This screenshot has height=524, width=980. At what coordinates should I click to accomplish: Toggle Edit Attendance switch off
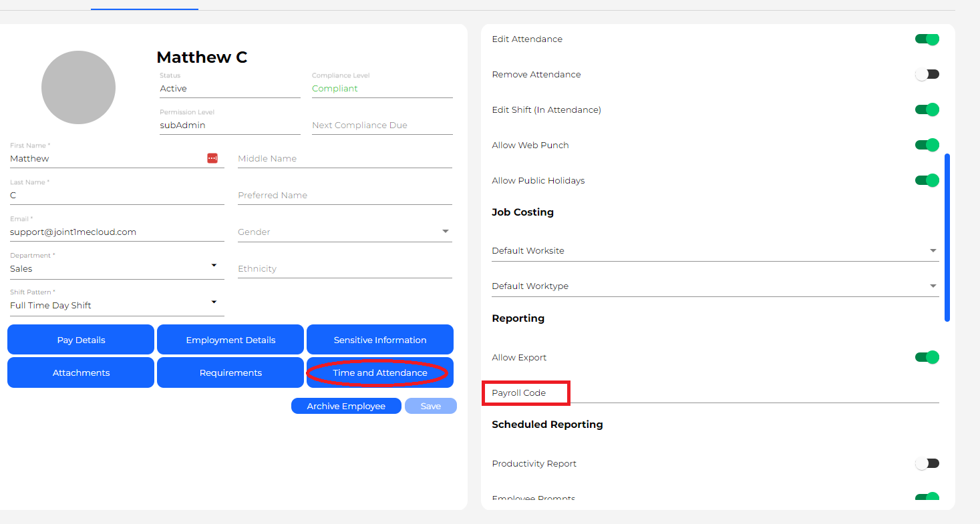pos(927,39)
